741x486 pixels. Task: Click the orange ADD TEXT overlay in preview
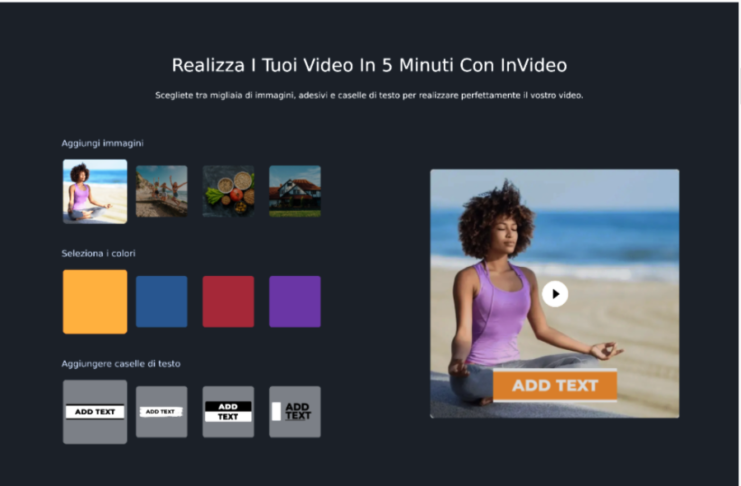coord(555,385)
